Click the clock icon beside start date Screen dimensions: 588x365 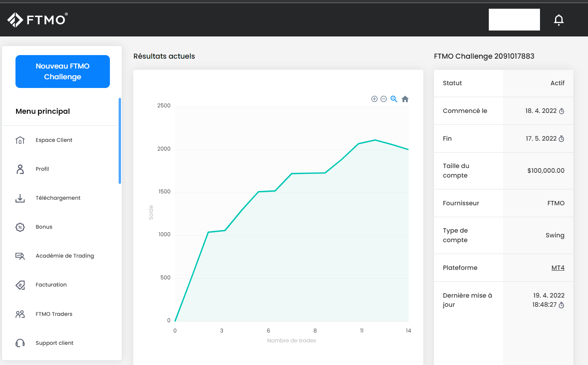point(561,111)
